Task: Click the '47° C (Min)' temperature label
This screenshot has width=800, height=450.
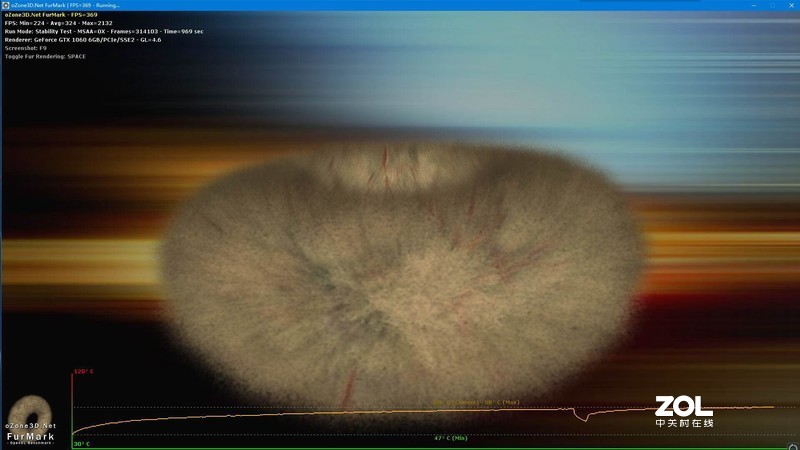Action: pyautogui.click(x=451, y=438)
